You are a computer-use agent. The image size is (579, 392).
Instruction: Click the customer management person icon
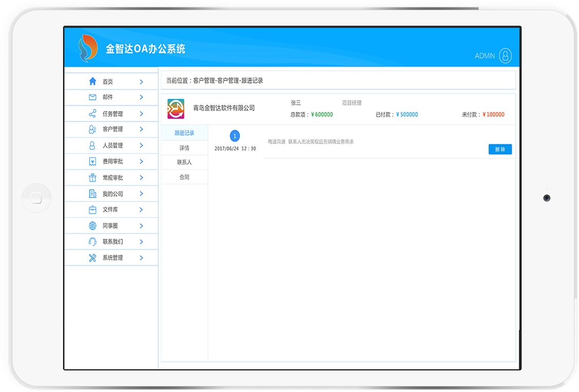(92, 129)
